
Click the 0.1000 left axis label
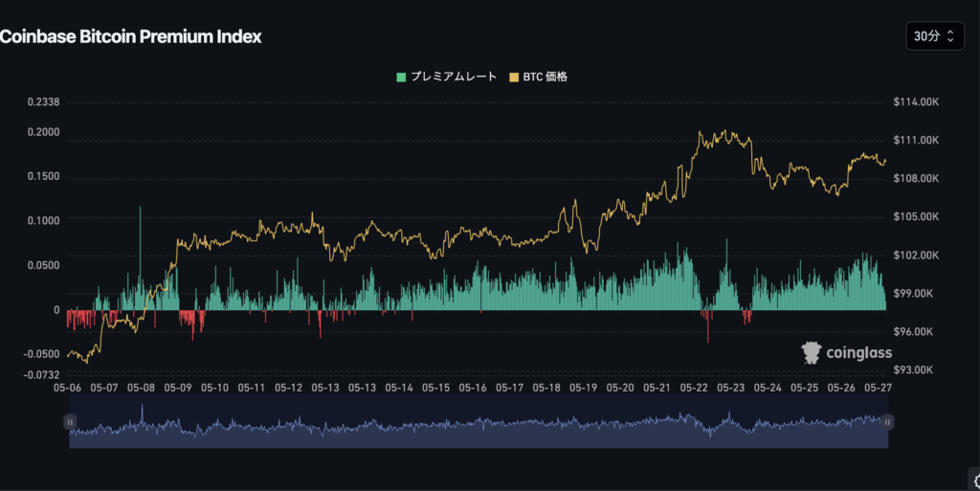[43, 220]
